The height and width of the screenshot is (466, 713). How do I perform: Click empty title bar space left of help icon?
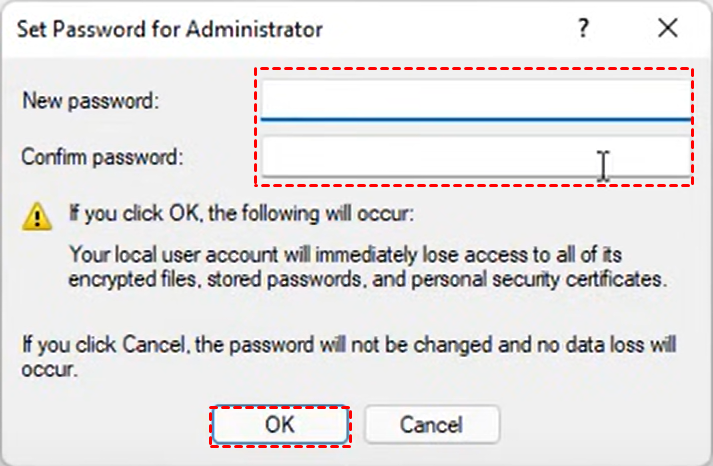(448, 29)
